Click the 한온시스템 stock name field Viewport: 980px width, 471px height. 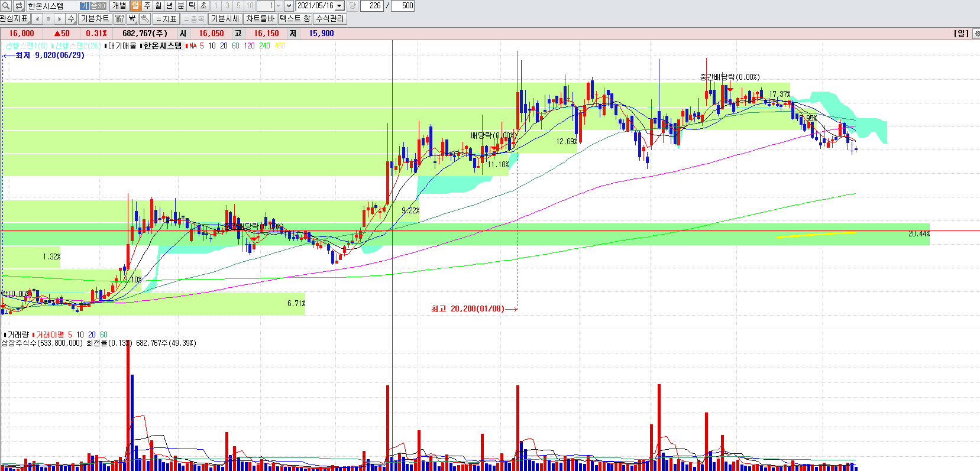point(52,6)
